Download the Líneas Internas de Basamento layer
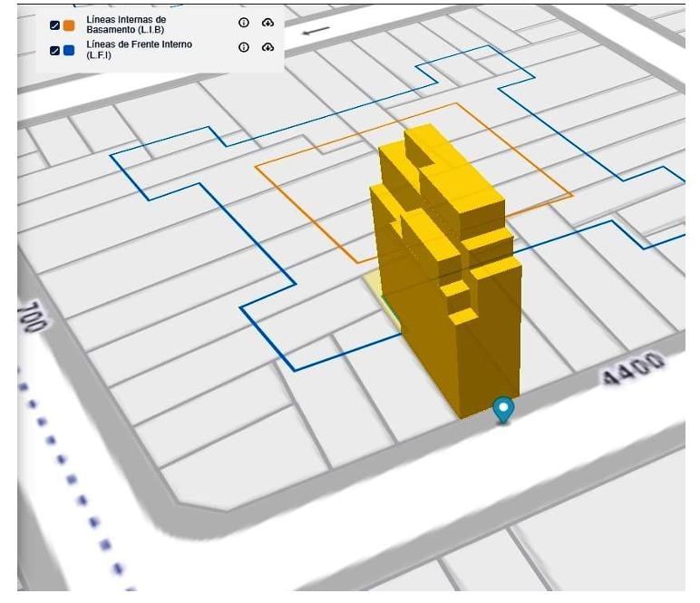Viewport: 700px width, 603px height. click(267, 23)
